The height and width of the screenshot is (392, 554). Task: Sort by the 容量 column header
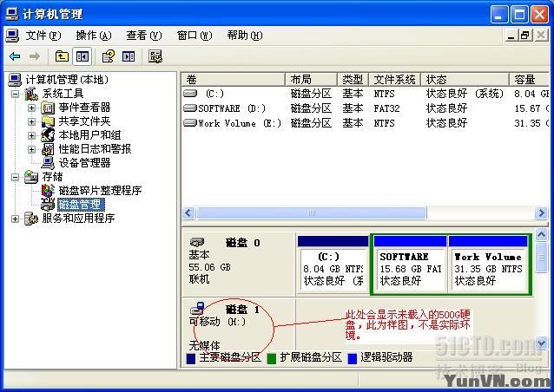pos(530,80)
